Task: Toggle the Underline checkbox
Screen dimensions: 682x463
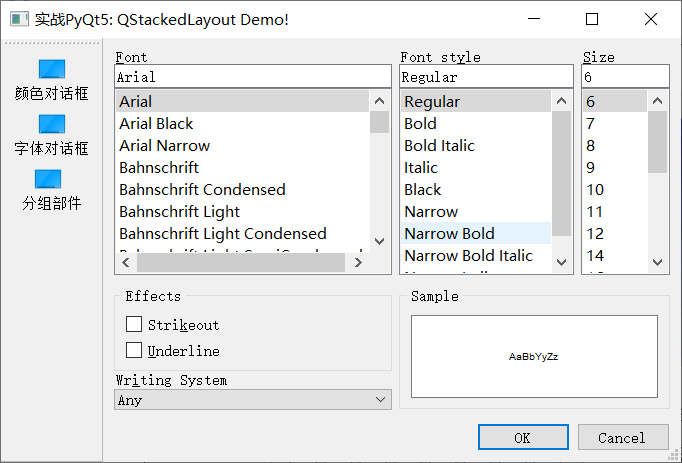Action: 134,351
